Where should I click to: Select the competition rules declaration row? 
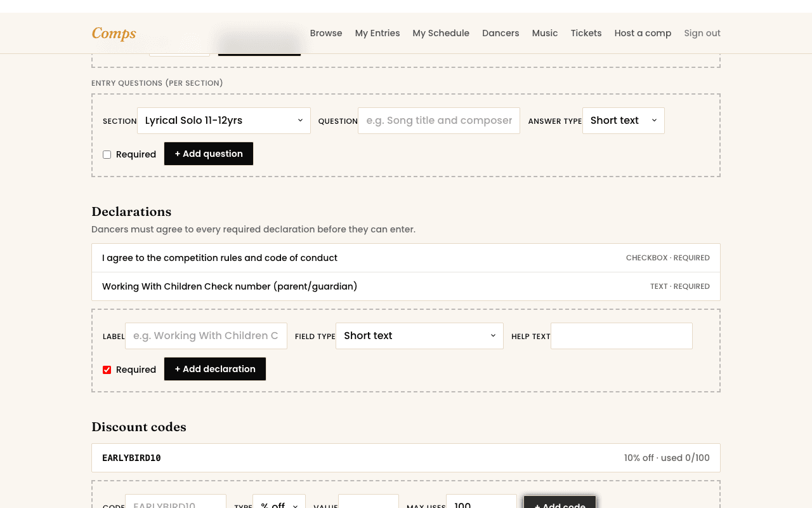(406, 258)
